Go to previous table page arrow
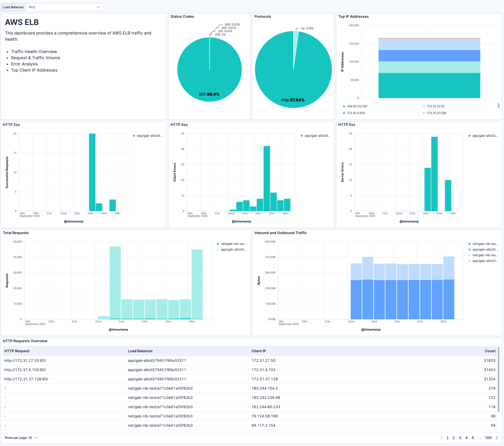 click(442, 438)
